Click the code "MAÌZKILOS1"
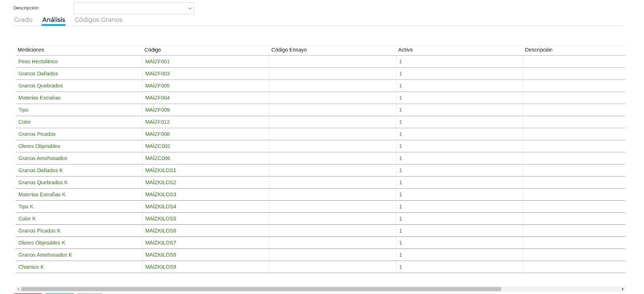Screen dimensions: 644x294 pyautogui.click(x=161, y=170)
